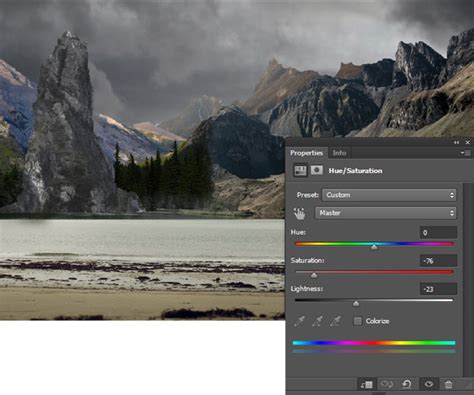Screen dimensions: 474x395
Task: Enable the Colorize checkbox
Action: [x=358, y=321]
